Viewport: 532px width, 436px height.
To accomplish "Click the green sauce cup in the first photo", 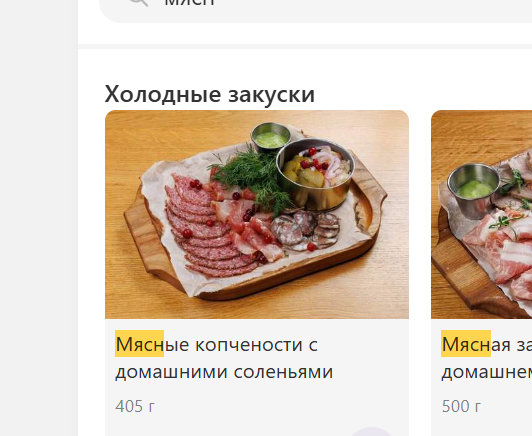I will tap(271, 136).
